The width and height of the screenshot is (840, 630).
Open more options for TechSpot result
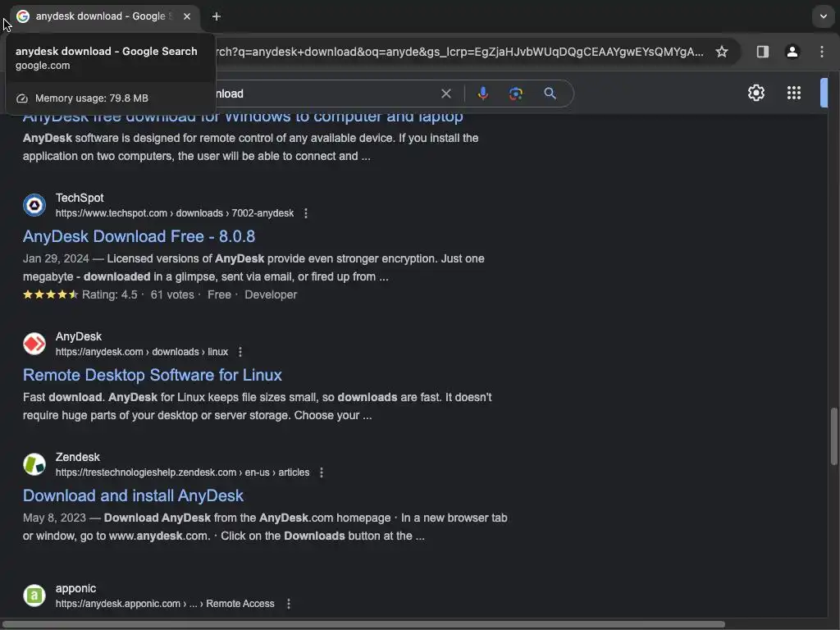coord(306,213)
